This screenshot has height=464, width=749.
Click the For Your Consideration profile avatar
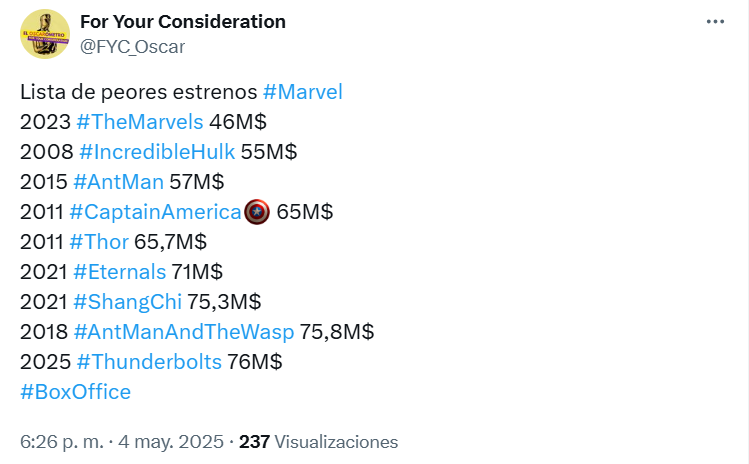click(x=45, y=34)
